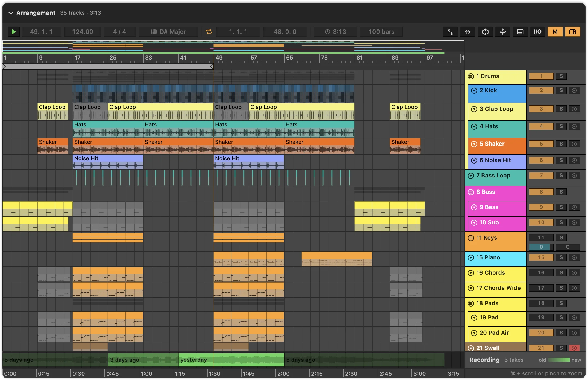
Task: Click the 100 bars length field
Action: tap(381, 32)
